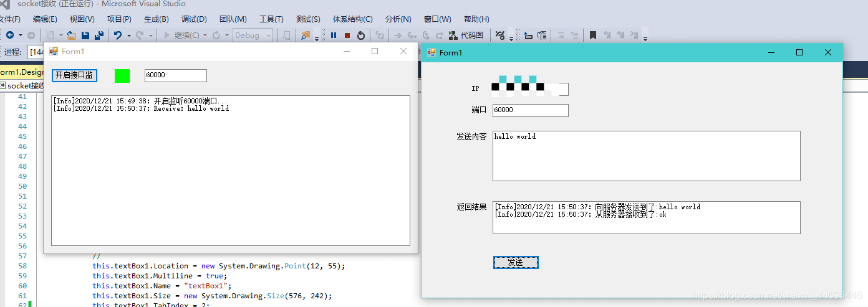Viewport: 868px width, 307px height.
Task: Restart the debug session icon
Action: [360, 35]
